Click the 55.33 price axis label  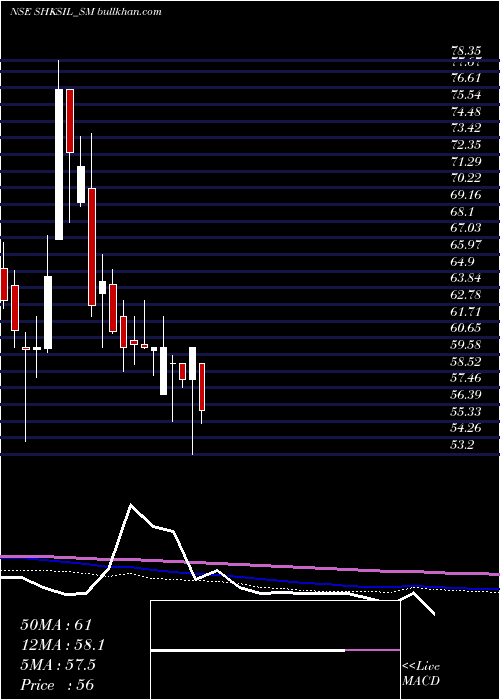tap(466, 411)
